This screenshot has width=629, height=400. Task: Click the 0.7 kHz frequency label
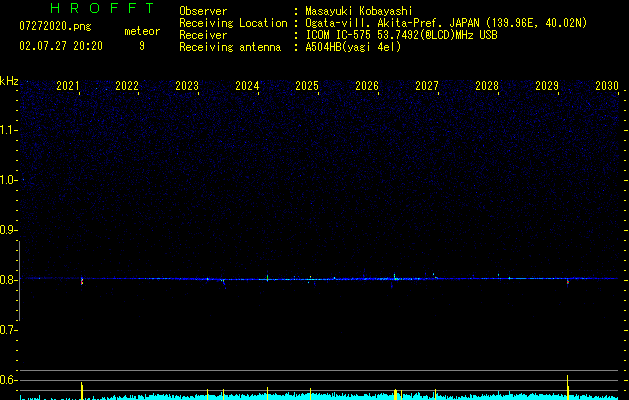[x=8, y=330]
